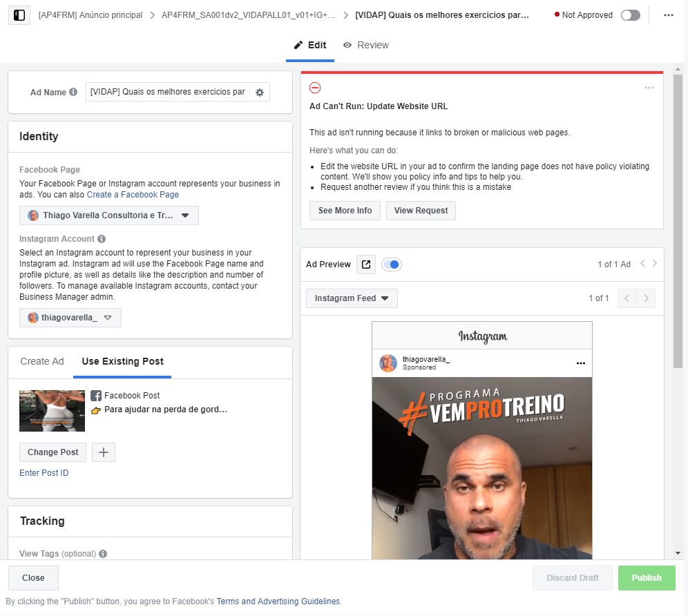This screenshot has height=616, width=688.
Task: Open the top-right more options menu
Action: pos(668,15)
